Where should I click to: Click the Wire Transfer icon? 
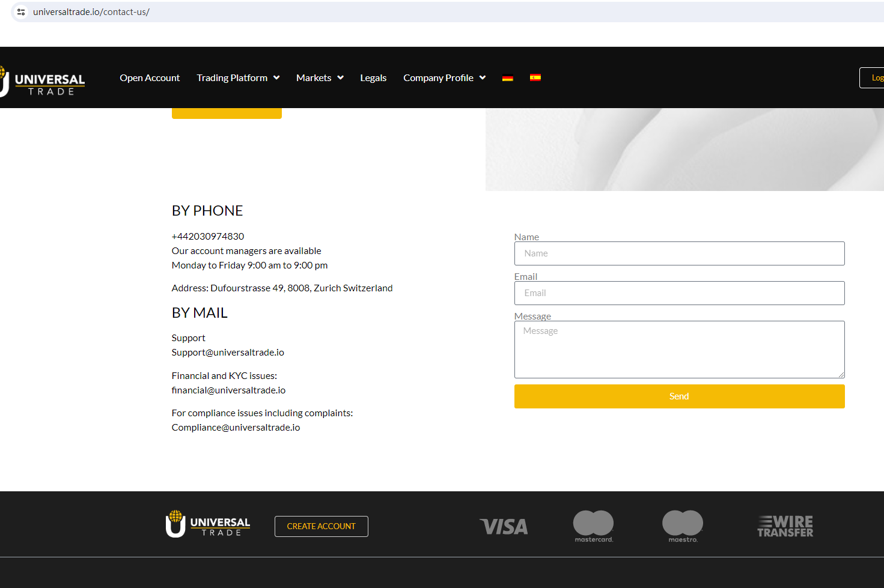pyautogui.click(x=785, y=526)
